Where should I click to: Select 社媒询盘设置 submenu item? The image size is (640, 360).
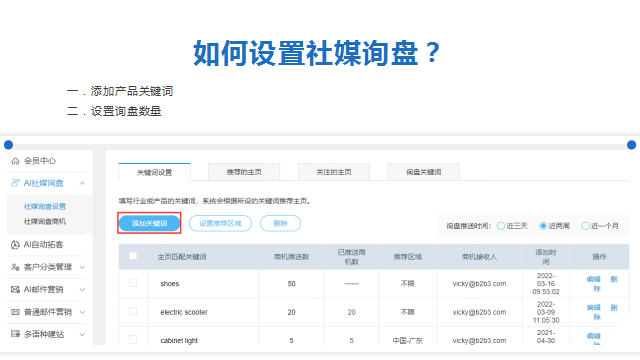click(45, 207)
